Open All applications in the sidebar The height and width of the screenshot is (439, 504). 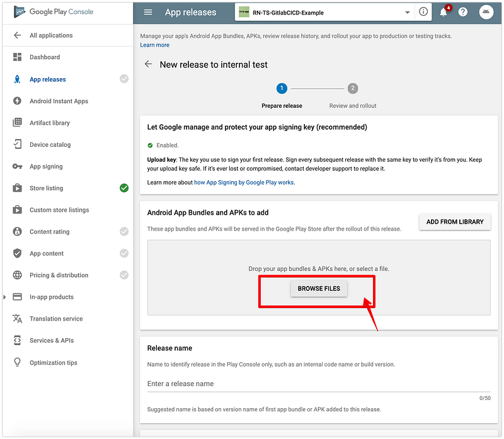click(51, 35)
